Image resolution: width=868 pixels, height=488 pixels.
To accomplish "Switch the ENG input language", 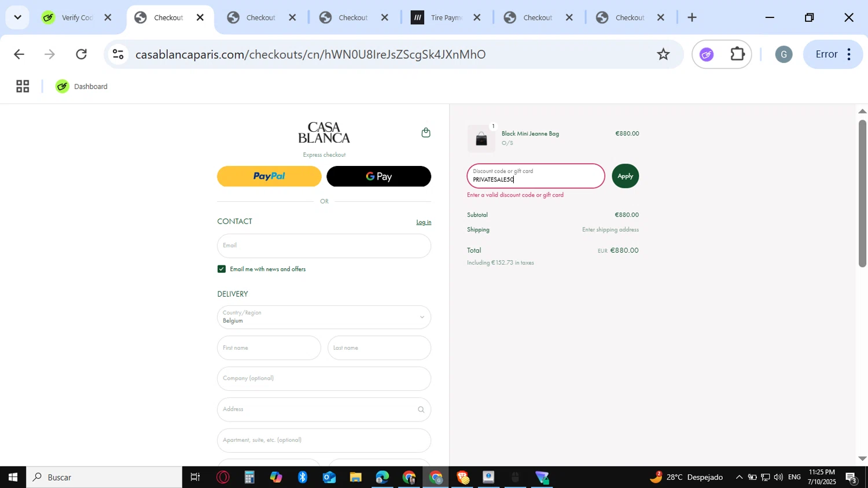I will pyautogui.click(x=795, y=477).
